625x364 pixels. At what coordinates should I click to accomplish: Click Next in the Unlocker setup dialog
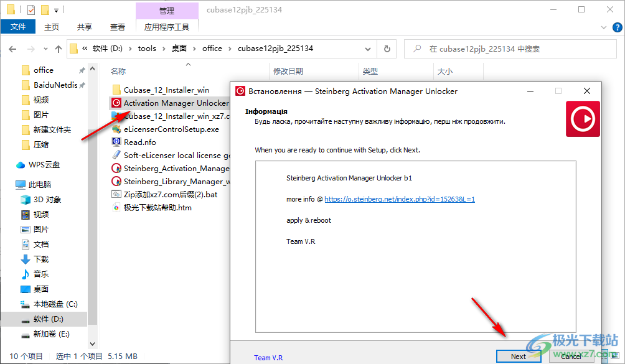(x=518, y=357)
